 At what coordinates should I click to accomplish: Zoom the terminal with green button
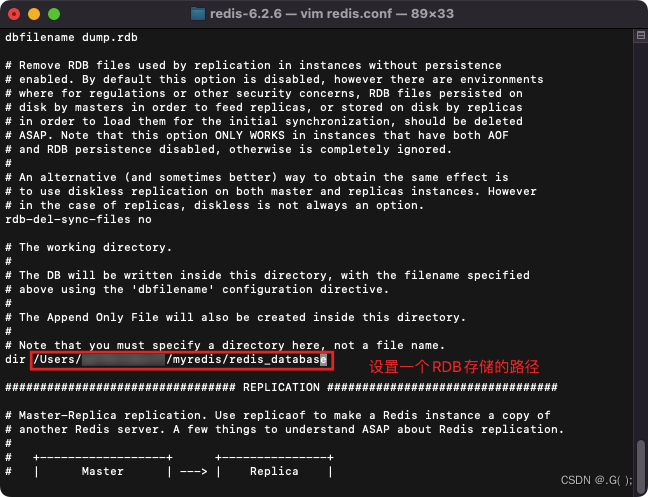tap(54, 14)
